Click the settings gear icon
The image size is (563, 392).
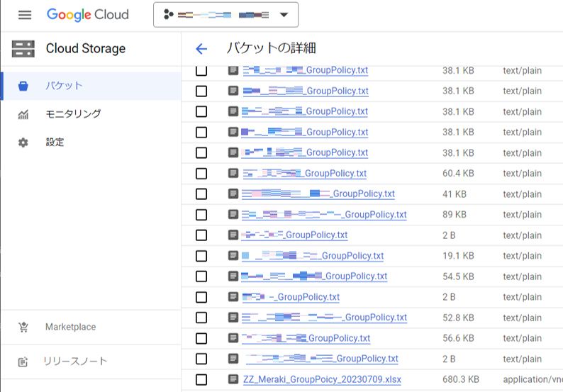pyautogui.click(x=23, y=142)
